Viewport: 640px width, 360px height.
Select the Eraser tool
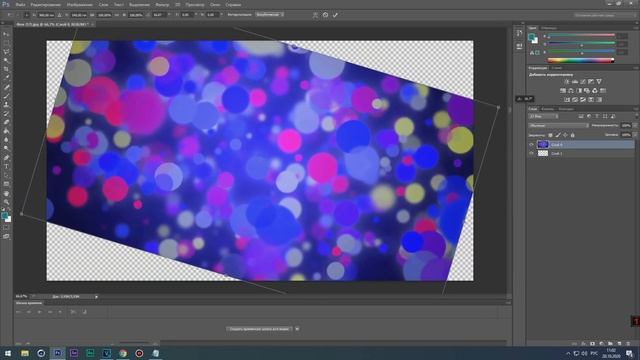(x=6, y=122)
